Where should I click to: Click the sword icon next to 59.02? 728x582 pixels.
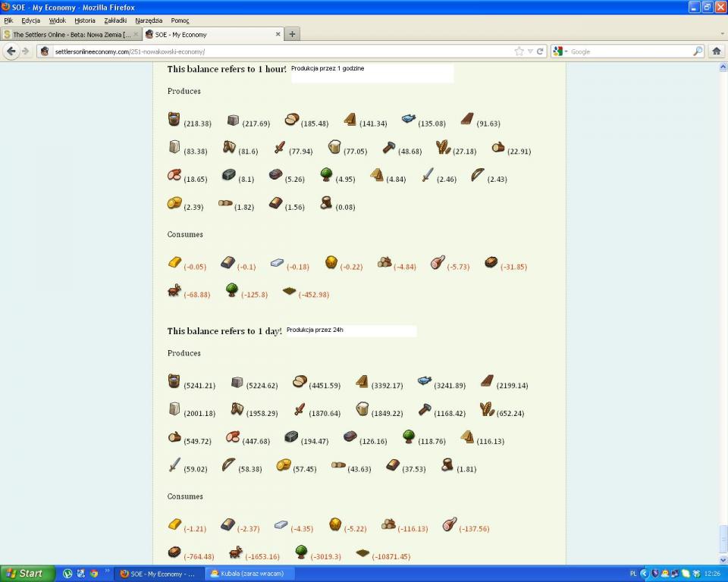point(174,465)
